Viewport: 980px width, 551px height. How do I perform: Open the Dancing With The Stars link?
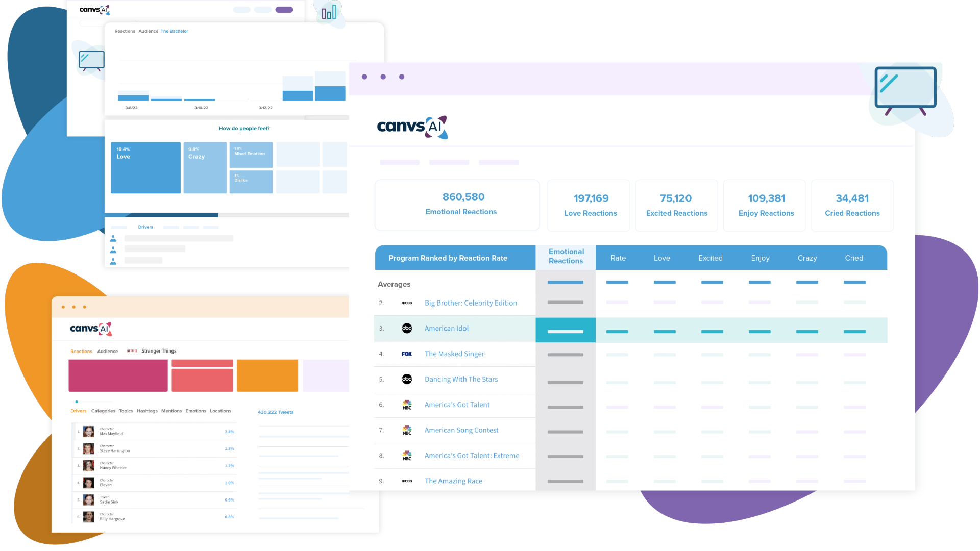[461, 380]
